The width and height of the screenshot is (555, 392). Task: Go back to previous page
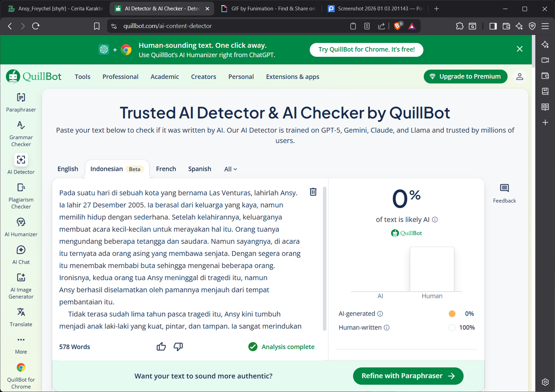point(10,26)
